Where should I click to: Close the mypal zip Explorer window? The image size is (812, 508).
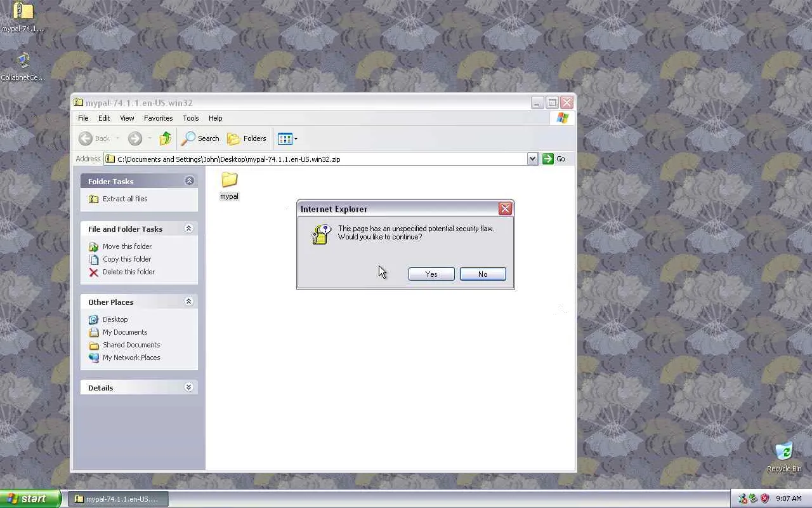[566, 102]
